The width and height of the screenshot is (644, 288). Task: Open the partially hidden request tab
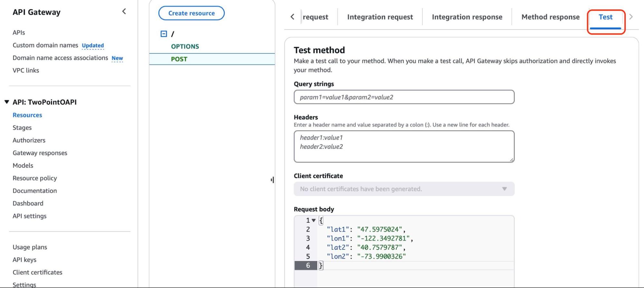[x=315, y=17]
